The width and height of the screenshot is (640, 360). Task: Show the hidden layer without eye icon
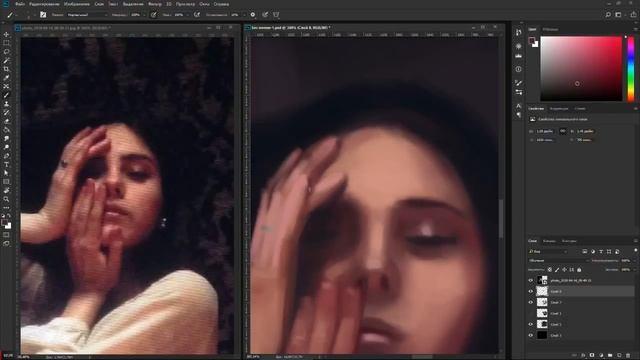pos(531,313)
